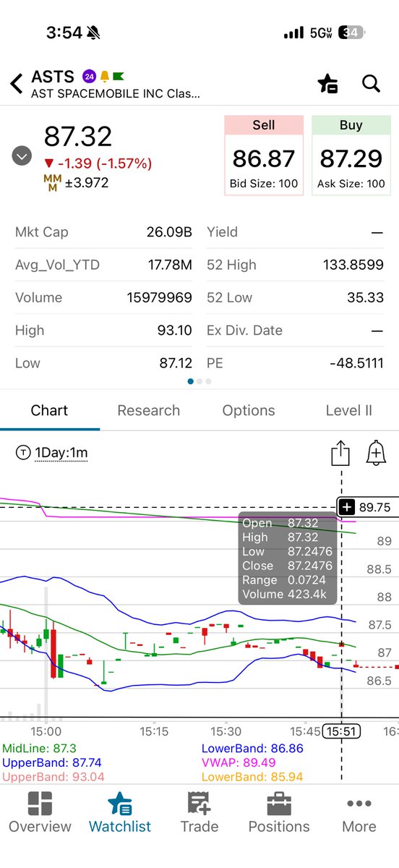Open More in the bottom navigation
The width and height of the screenshot is (399, 868).
359,813
